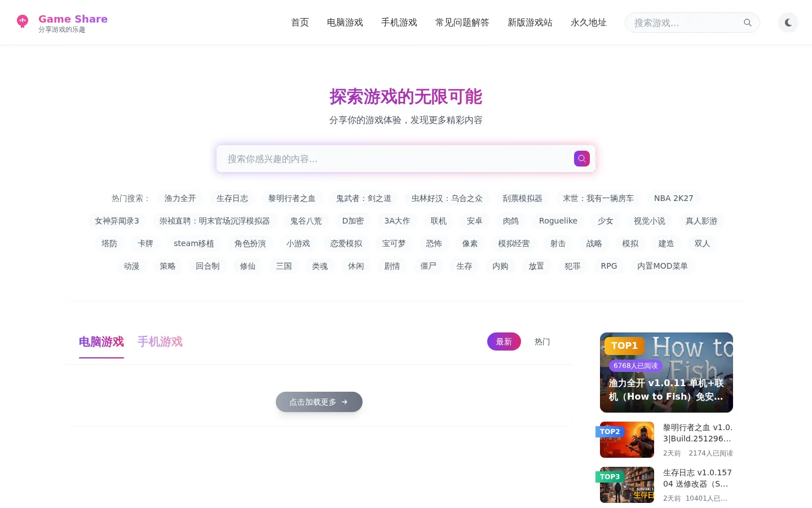Select the RPG tag
Screen dimensions: 812x508
[x=609, y=266]
